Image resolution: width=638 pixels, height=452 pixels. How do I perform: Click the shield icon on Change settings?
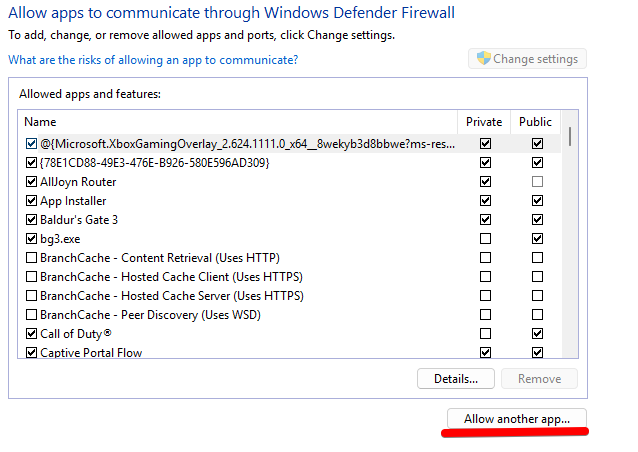point(482,59)
